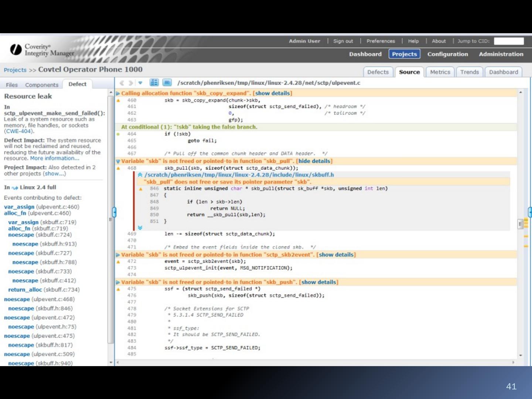532x399 pixels.
Task: Click the More information link
Action: (x=55, y=158)
